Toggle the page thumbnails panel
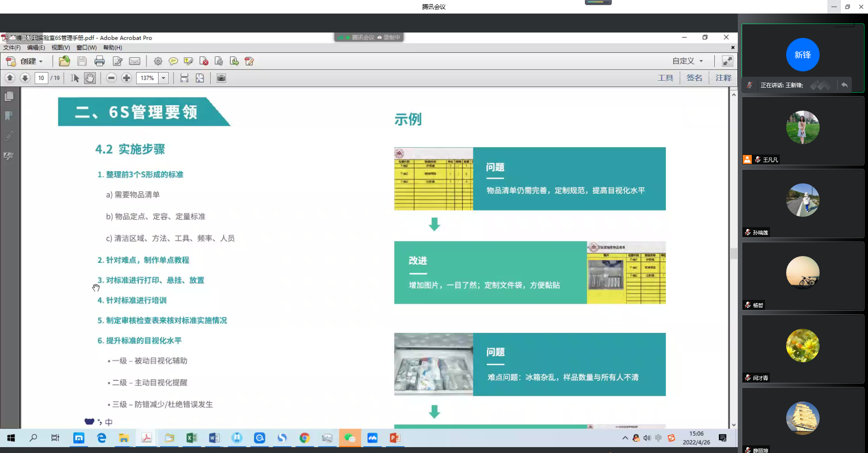 [x=9, y=96]
